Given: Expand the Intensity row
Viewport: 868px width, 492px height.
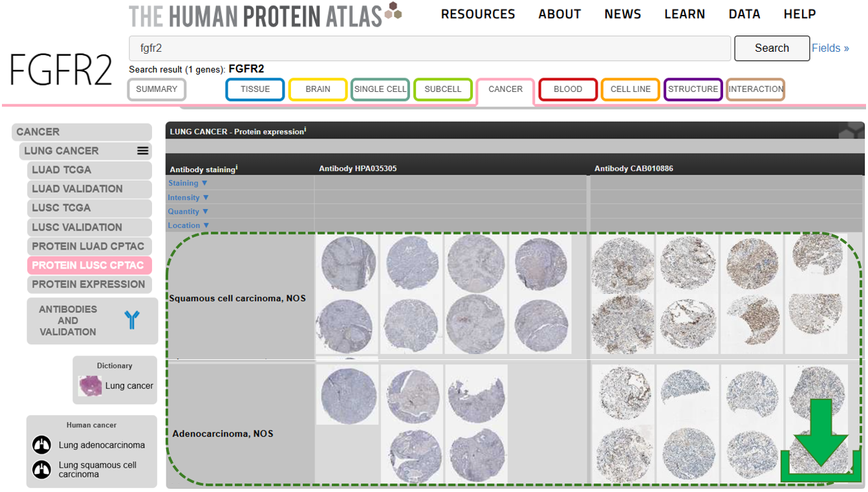Looking at the screenshot, I should pyautogui.click(x=188, y=197).
